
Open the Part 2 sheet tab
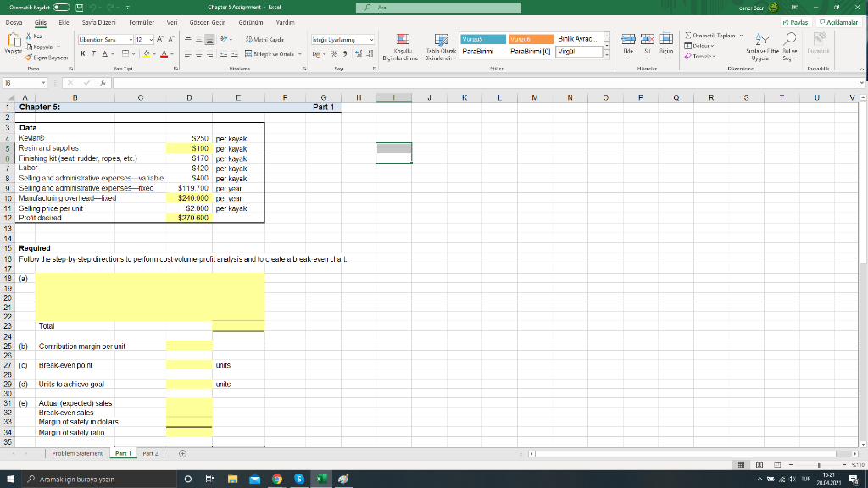(150, 454)
